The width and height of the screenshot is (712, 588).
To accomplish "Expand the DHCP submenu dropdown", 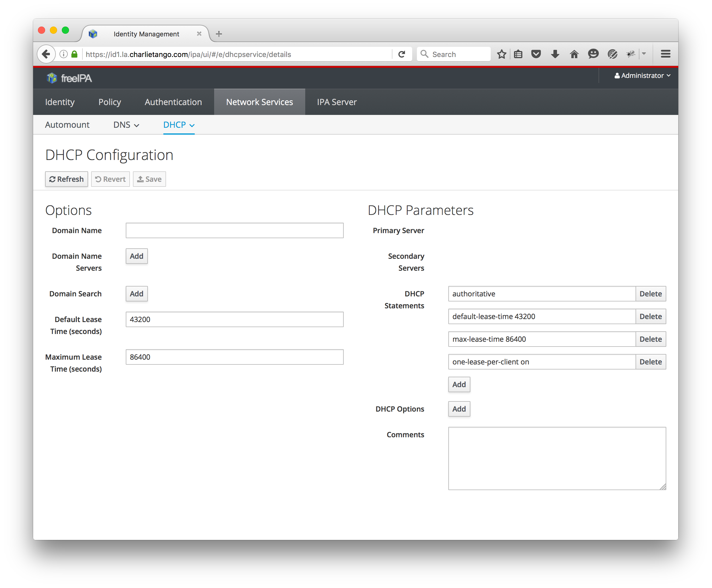I will point(179,125).
